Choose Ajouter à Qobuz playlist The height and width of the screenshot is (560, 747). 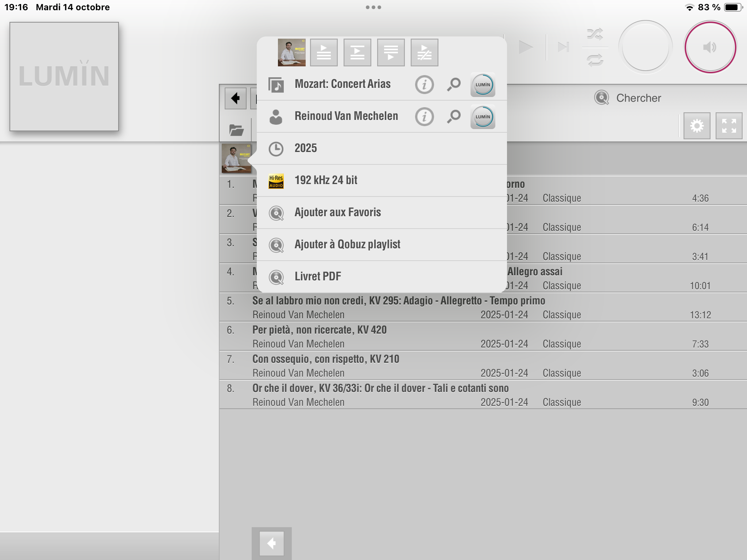point(347,245)
